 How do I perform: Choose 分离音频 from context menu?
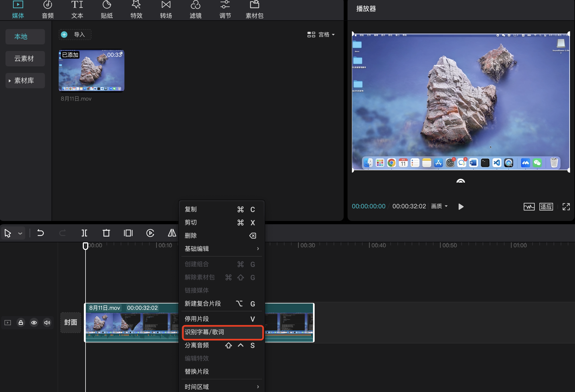pyautogui.click(x=197, y=345)
